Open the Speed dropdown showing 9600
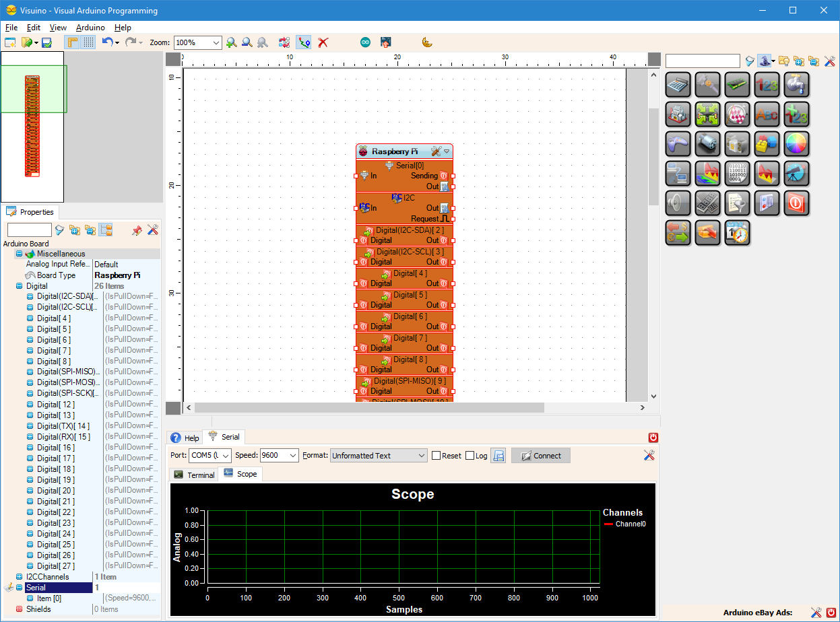Image resolution: width=840 pixels, height=622 pixels. coord(279,455)
